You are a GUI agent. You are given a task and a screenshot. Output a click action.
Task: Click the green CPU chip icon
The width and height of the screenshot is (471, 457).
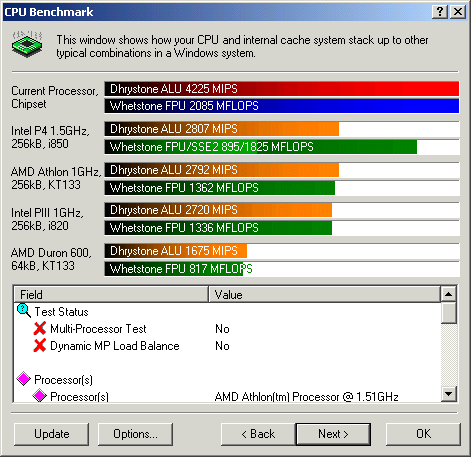pyautogui.click(x=27, y=44)
